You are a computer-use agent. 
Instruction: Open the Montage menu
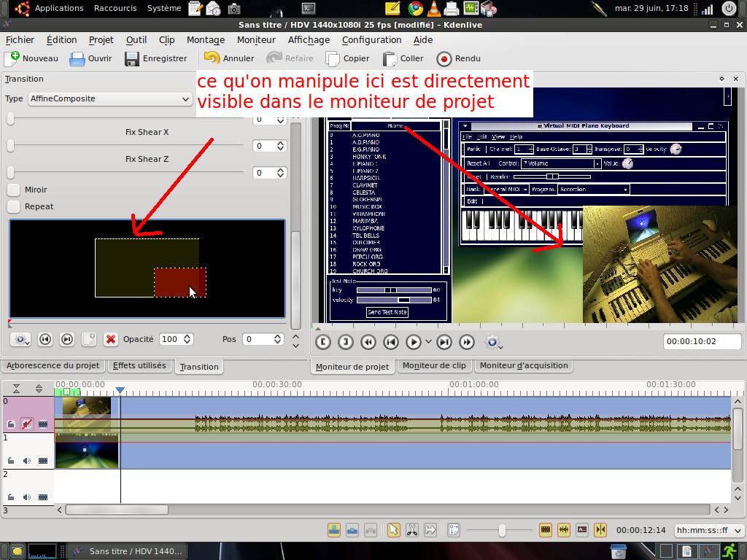pos(205,40)
